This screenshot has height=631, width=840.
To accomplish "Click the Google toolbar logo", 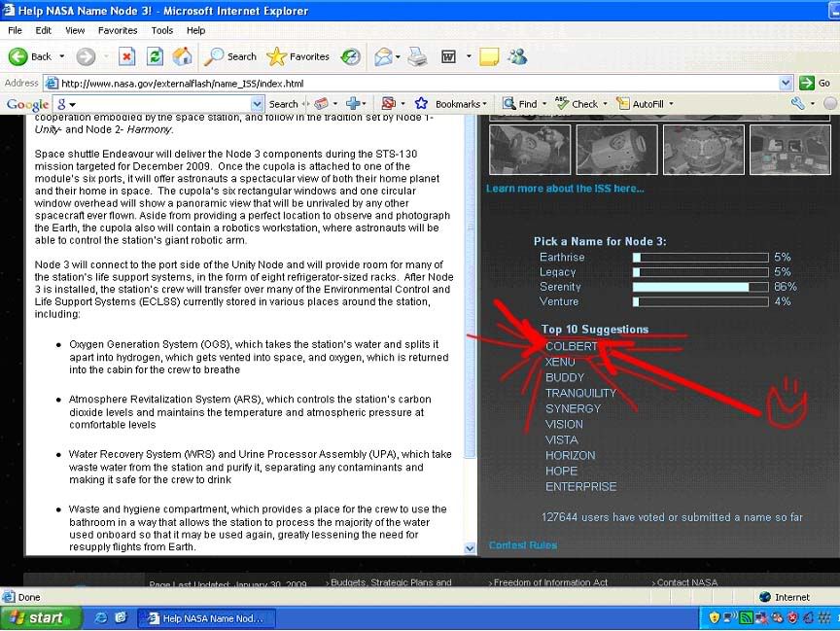I will (x=28, y=104).
